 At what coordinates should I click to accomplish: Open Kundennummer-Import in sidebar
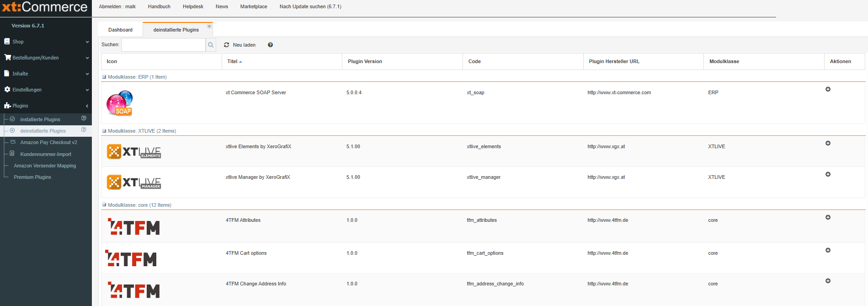pyautogui.click(x=46, y=154)
